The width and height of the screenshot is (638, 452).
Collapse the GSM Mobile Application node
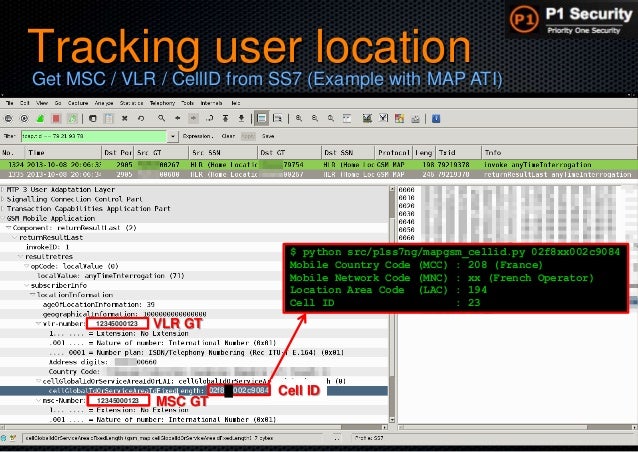coord(3,218)
